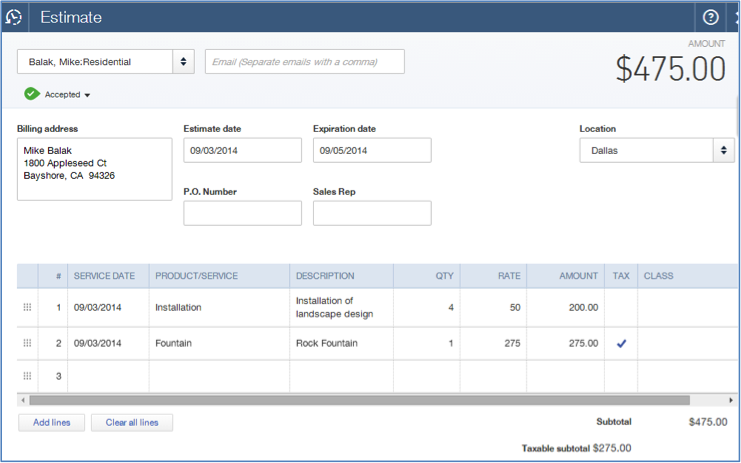The image size is (741, 463).
Task: Click the Add lines button
Action: 52,422
